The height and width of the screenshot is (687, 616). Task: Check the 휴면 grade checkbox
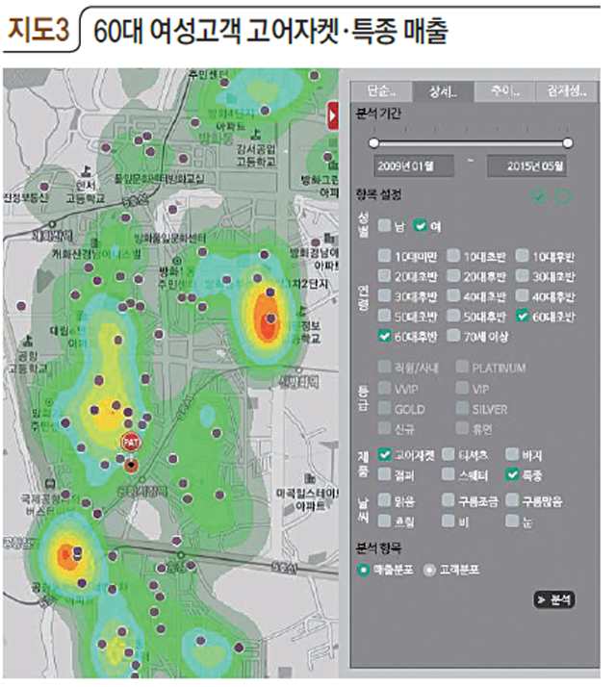pos(462,428)
